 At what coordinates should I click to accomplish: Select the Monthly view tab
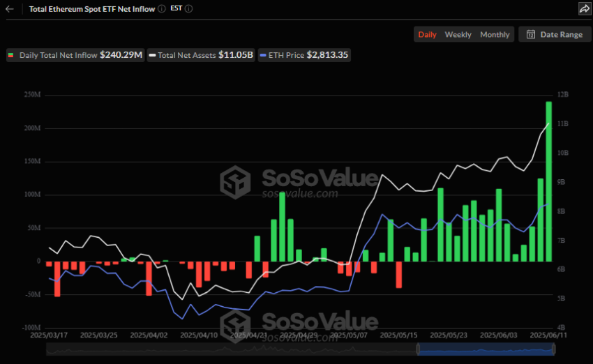495,34
